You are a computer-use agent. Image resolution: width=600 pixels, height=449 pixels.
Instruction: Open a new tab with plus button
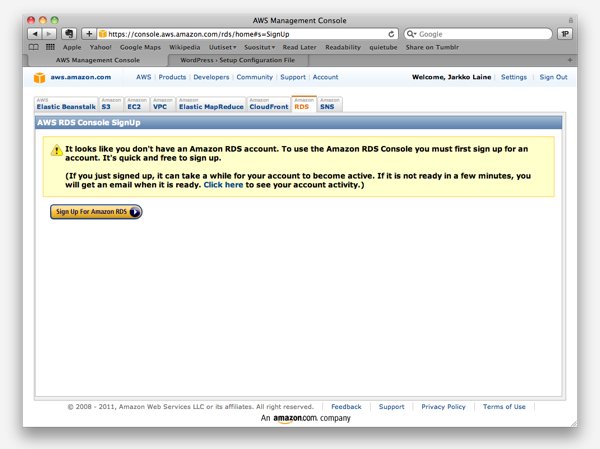pos(569,60)
